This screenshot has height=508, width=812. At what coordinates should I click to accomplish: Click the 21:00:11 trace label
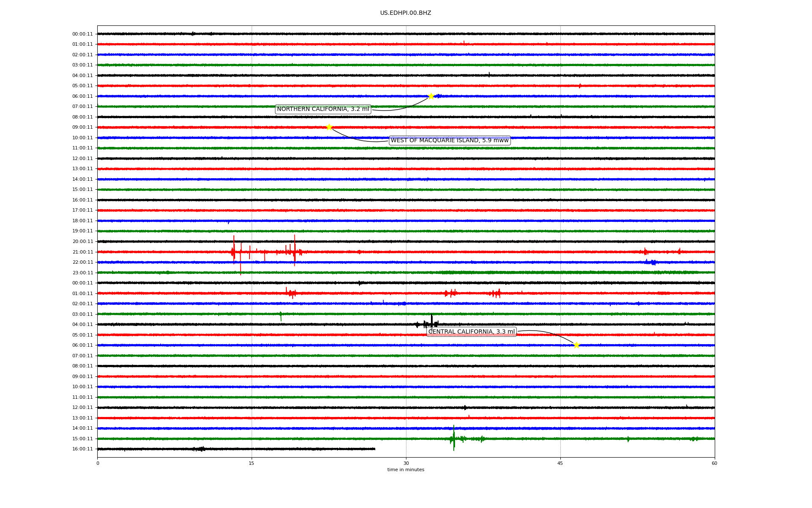click(82, 252)
